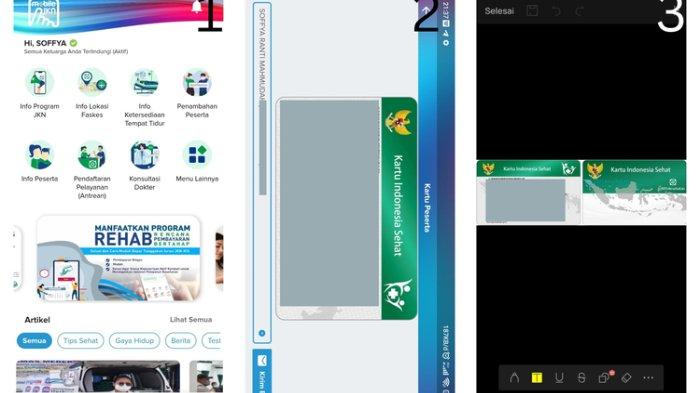The width and height of the screenshot is (700, 393).
Task: Open the notification bell in Mobile JKN
Action: coord(196,7)
